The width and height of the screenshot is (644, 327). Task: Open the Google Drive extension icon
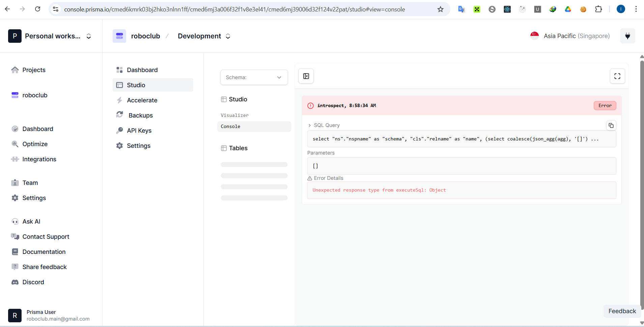pyautogui.click(x=568, y=9)
